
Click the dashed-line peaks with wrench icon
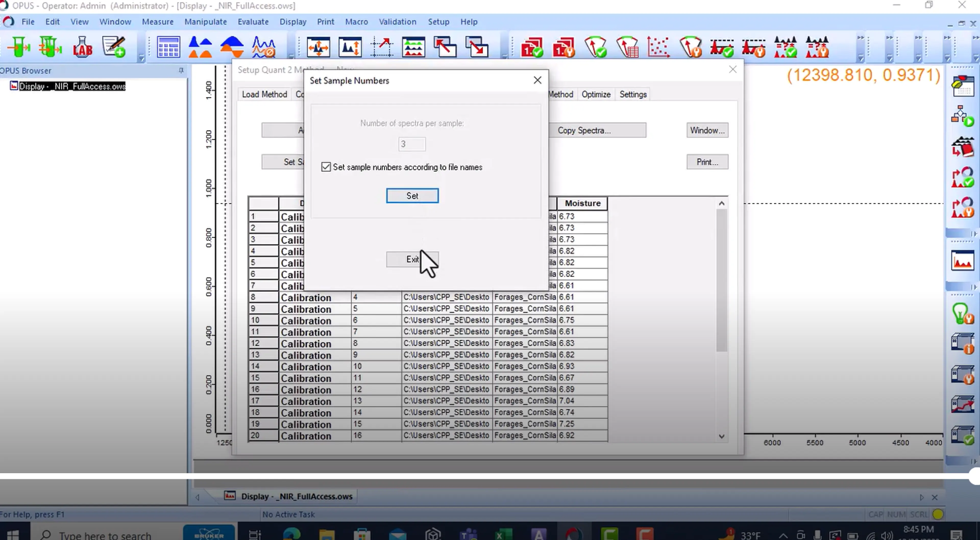pyautogui.click(x=754, y=47)
